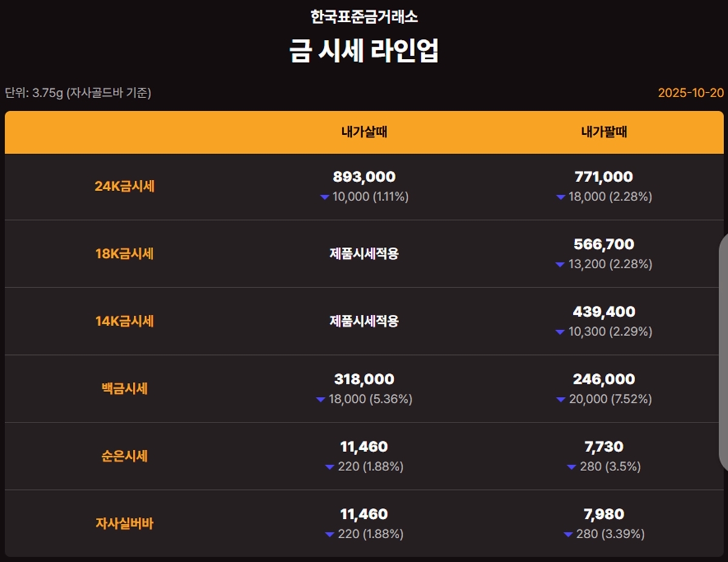Click the 2025-10-20 date label
Image resolution: width=728 pixels, height=562 pixels.
[691, 93]
